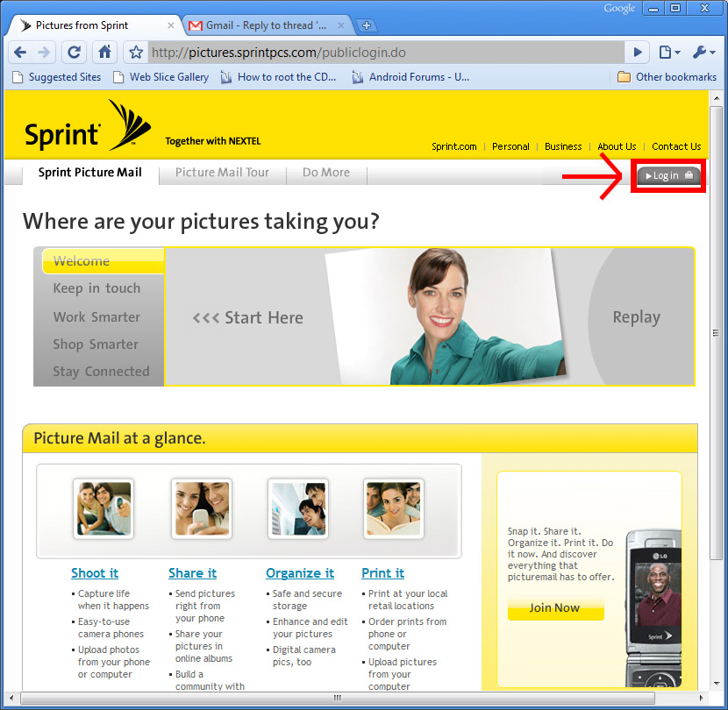Open the Contact Us link
The width and height of the screenshot is (728, 710).
(676, 146)
